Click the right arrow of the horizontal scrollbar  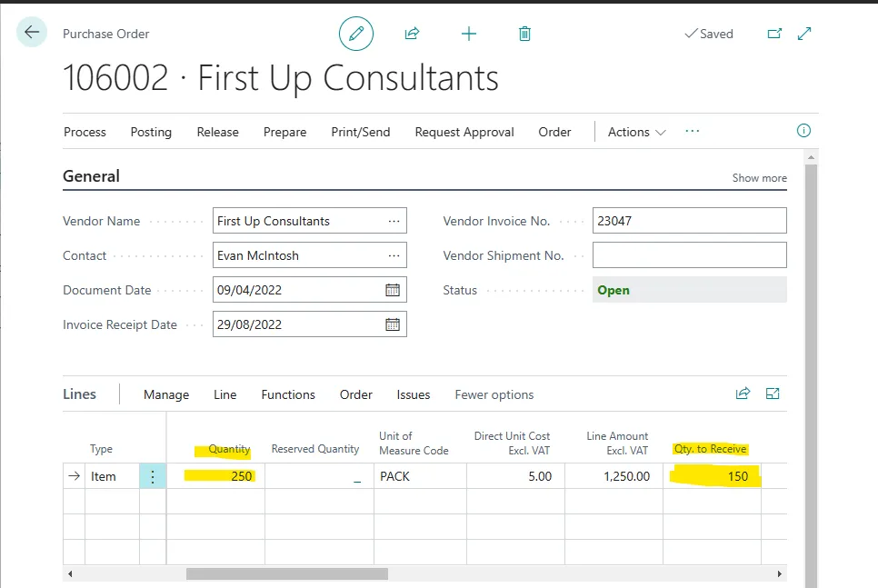[x=780, y=574]
